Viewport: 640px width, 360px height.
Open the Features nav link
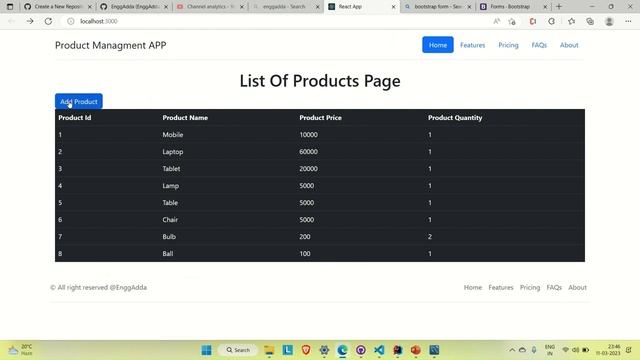pos(472,45)
